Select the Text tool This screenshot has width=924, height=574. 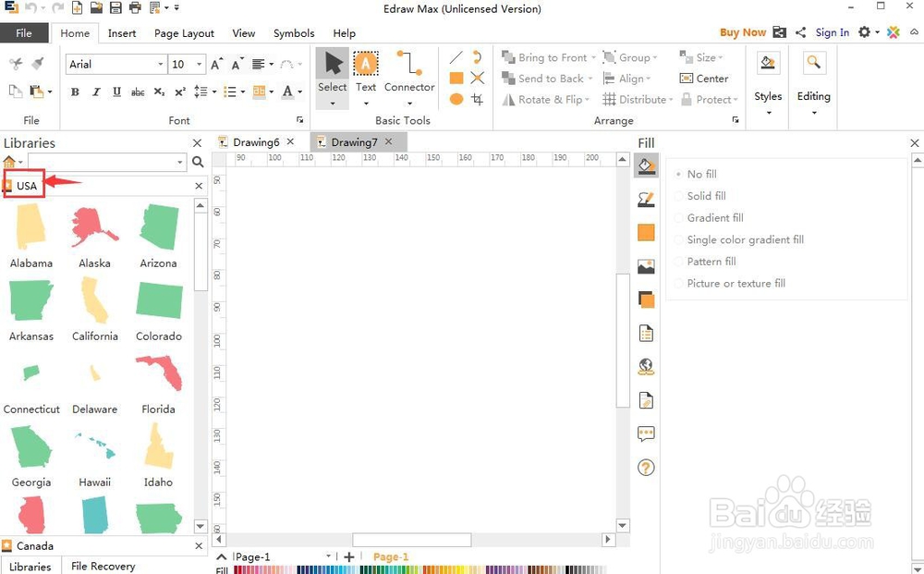pyautogui.click(x=365, y=79)
